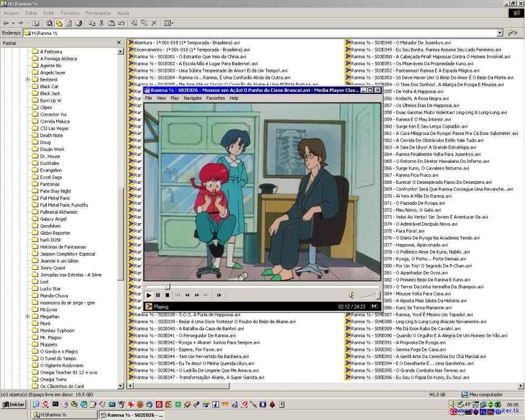Switch to the H:\Ranma ½ taskbar button
The image size is (525, 420).
click(65, 415)
